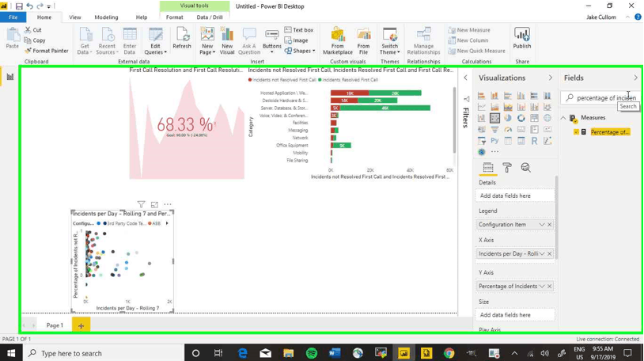Save the report with the disk icon
The image size is (644, 361).
[19, 6]
